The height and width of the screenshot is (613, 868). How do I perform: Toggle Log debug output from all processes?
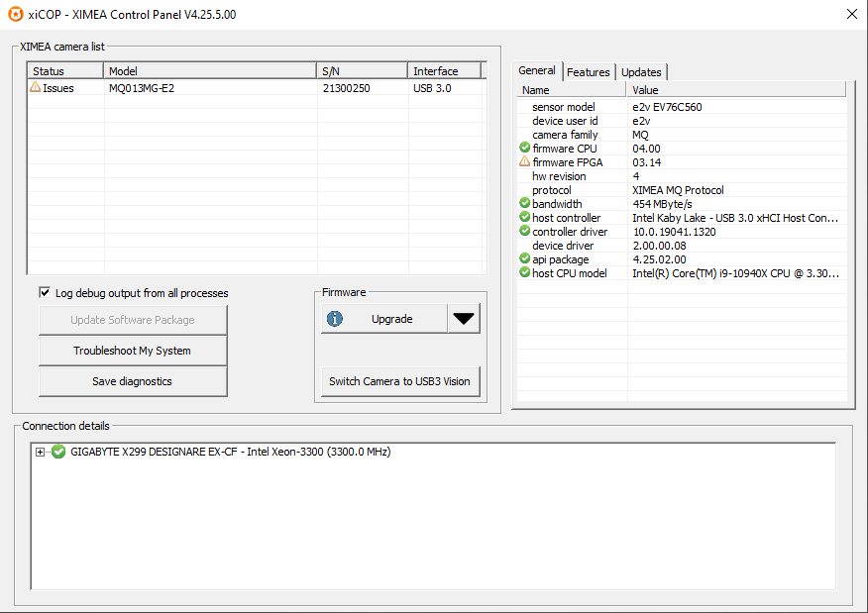point(45,293)
